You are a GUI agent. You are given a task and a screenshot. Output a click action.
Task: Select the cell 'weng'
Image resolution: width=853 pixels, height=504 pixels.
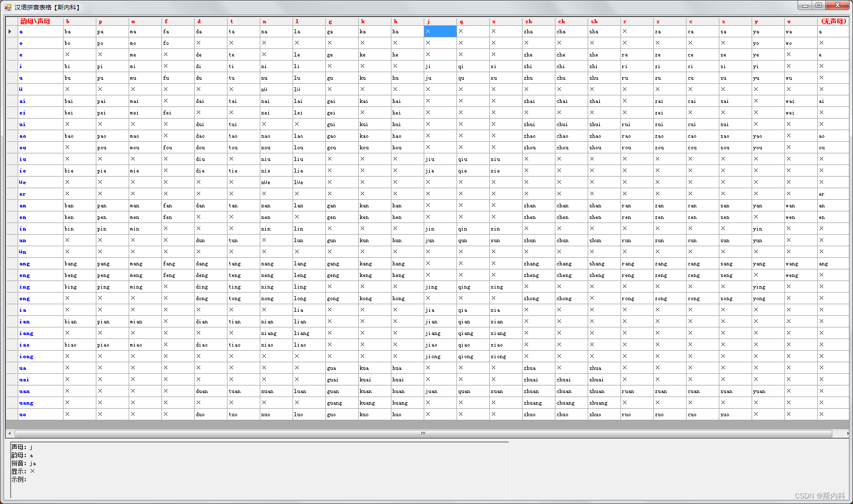pyautogui.click(x=801, y=275)
